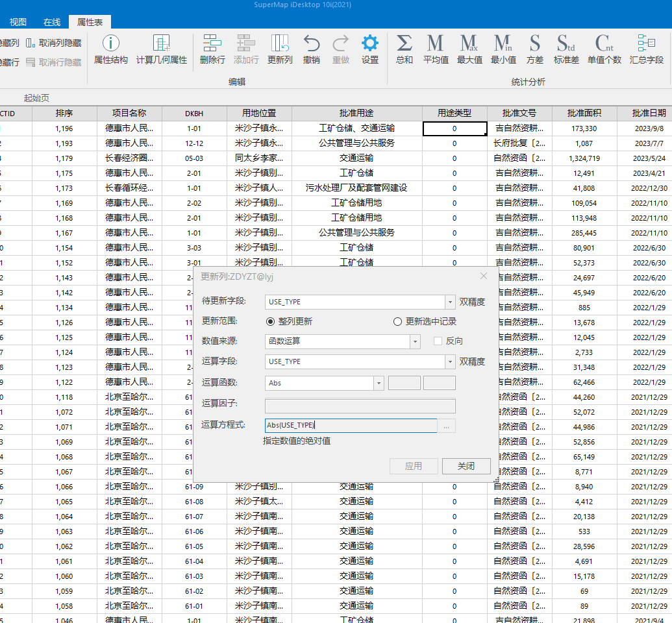Open 汇总字段 summary fields tool
This screenshot has height=623, width=672.
[646, 49]
